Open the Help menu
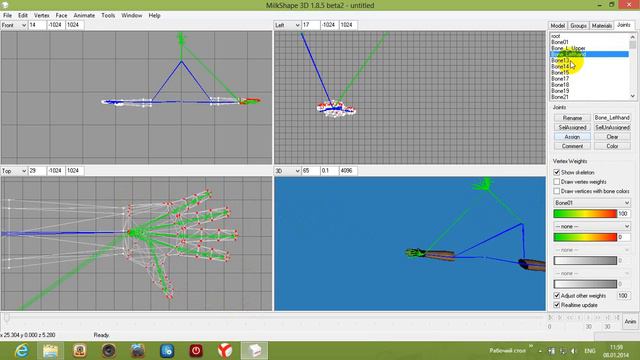Screen dimensions: 640x360 coord(154,15)
